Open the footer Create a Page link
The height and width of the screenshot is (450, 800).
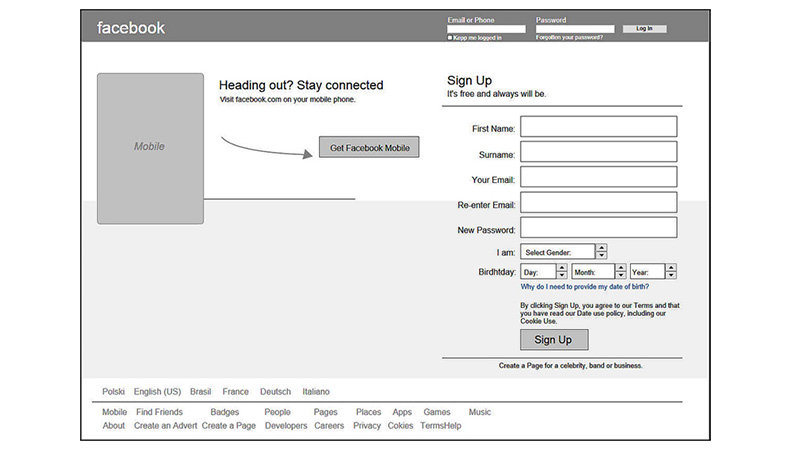pyautogui.click(x=229, y=426)
